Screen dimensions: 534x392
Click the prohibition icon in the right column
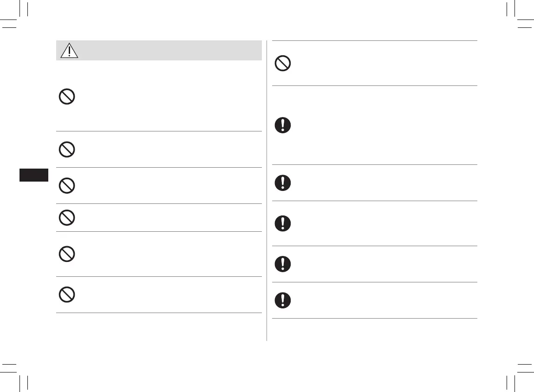[283, 63]
